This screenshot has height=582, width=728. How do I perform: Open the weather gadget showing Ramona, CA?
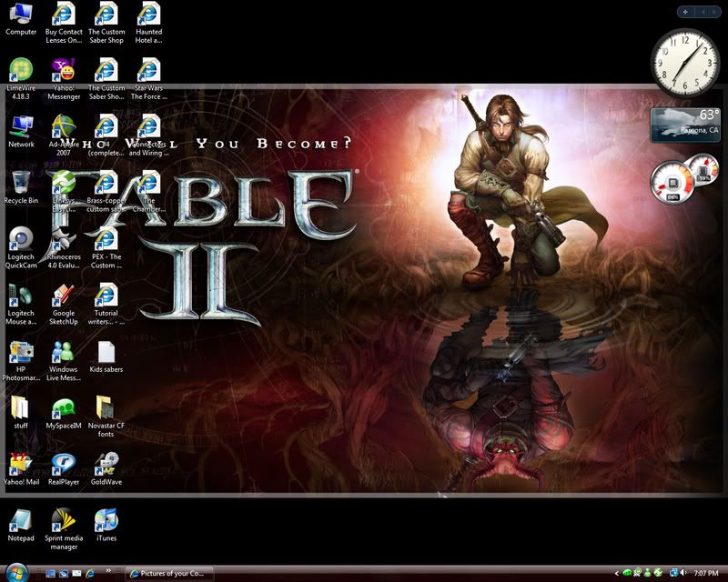pos(685,125)
